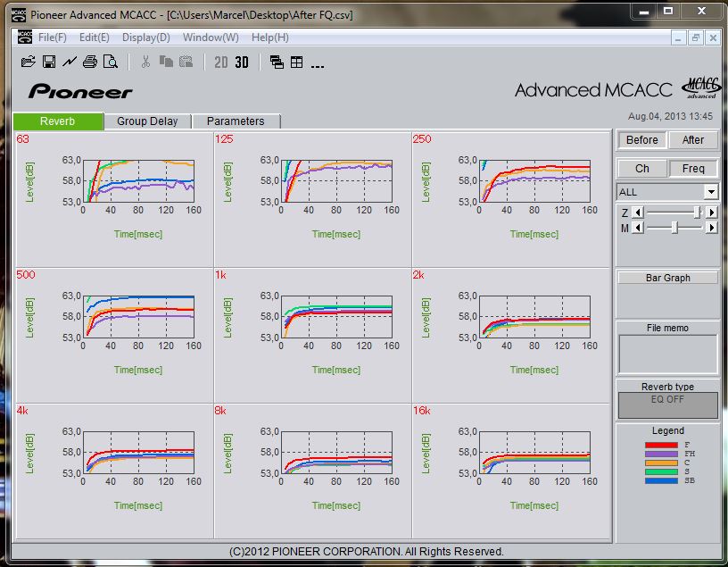Toggle the After measurement view
The height and width of the screenshot is (567, 728).
[x=693, y=140]
